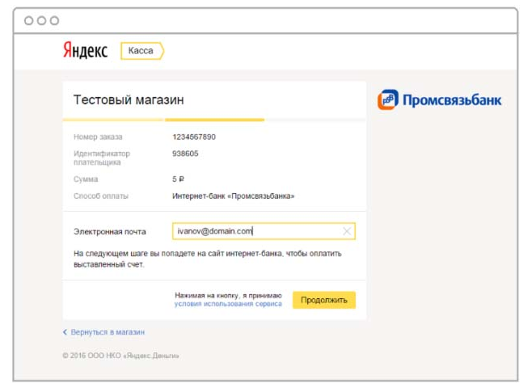Viewport: 532px width, 392px height.
Task: Click the Тестовый магазин heading
Action: 129,99
